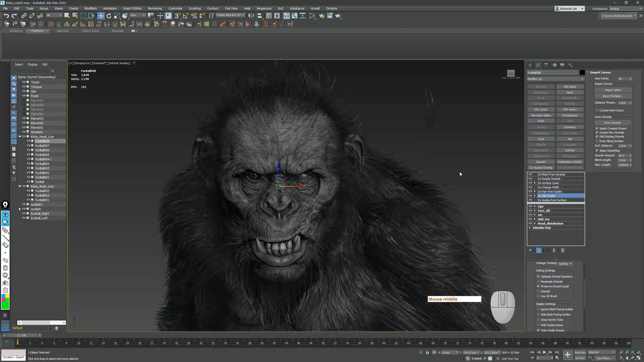644x362 pixels.
Task: Switch to the Object Paint tab
Action: pyautogui.click(x=90, y=31)
